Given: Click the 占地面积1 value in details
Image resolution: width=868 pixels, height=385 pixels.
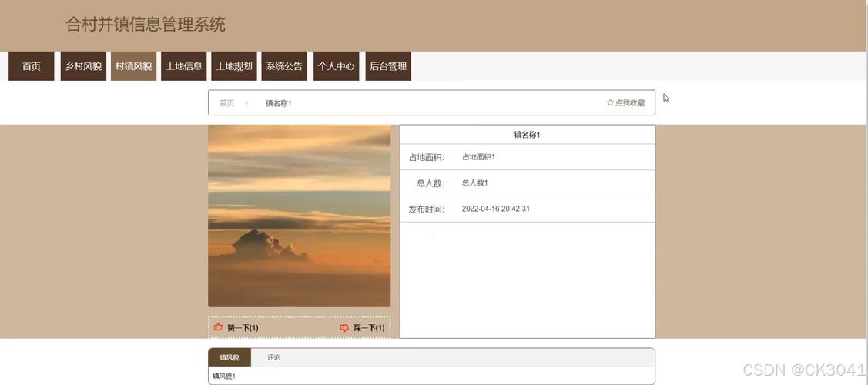Looking at the screenshot, I should 478,157.
